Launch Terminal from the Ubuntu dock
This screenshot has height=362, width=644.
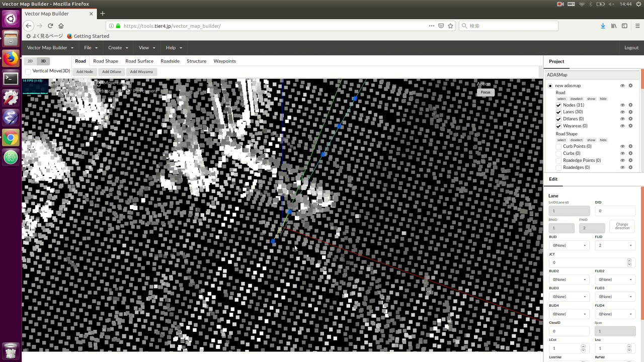[x=11, y=78]
